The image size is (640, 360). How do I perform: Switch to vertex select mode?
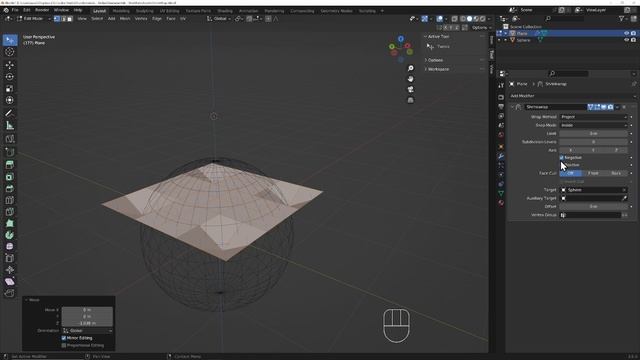tap(57, 19)
